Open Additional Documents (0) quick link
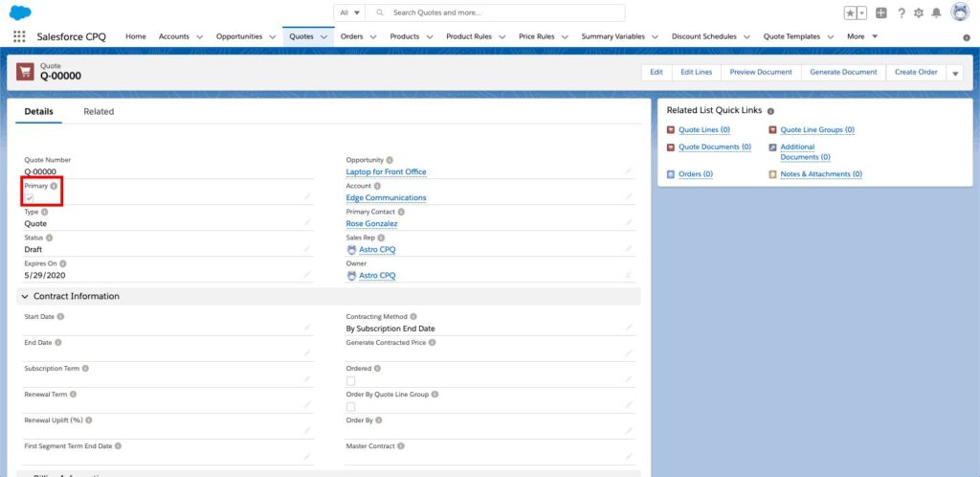Viewport: 980px width, 477px height. (x=805, y=152)
